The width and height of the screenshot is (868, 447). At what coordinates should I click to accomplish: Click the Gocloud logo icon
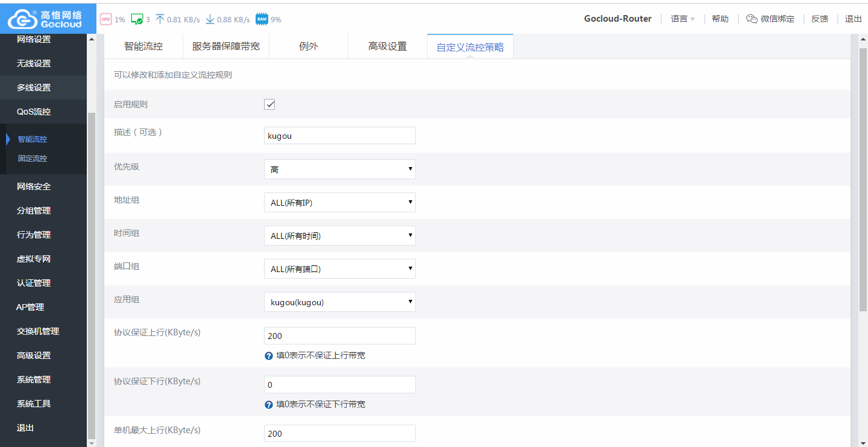[x=22, y=20]
